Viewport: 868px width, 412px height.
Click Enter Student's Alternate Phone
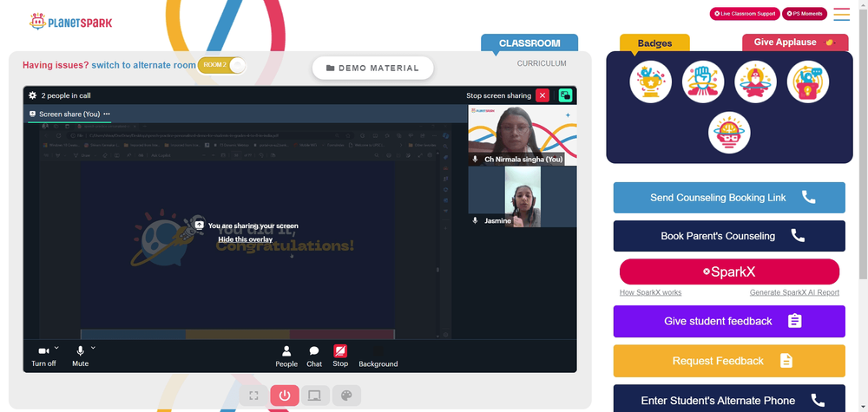(729, 399)
